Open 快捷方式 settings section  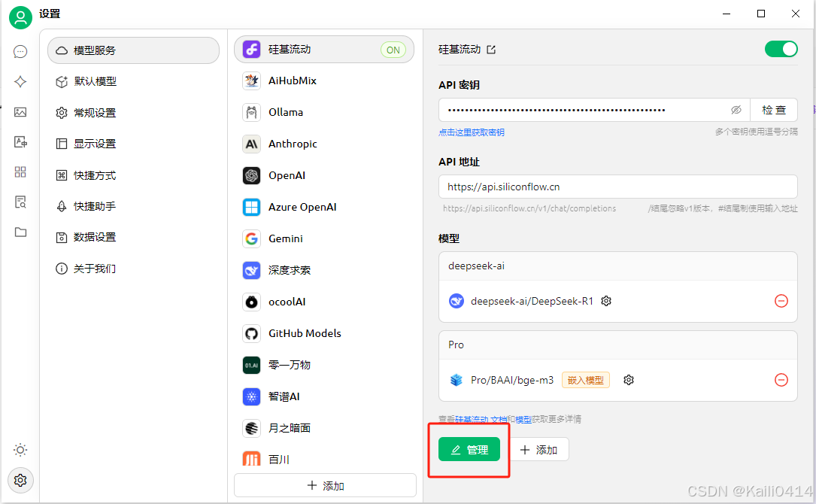click(134, 175)
